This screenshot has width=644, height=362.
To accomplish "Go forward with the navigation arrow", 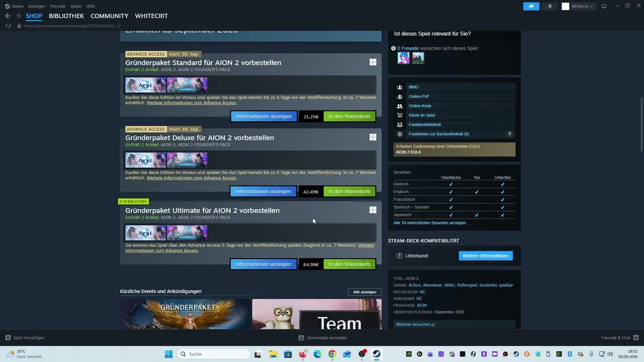I will tap(18, 16).
